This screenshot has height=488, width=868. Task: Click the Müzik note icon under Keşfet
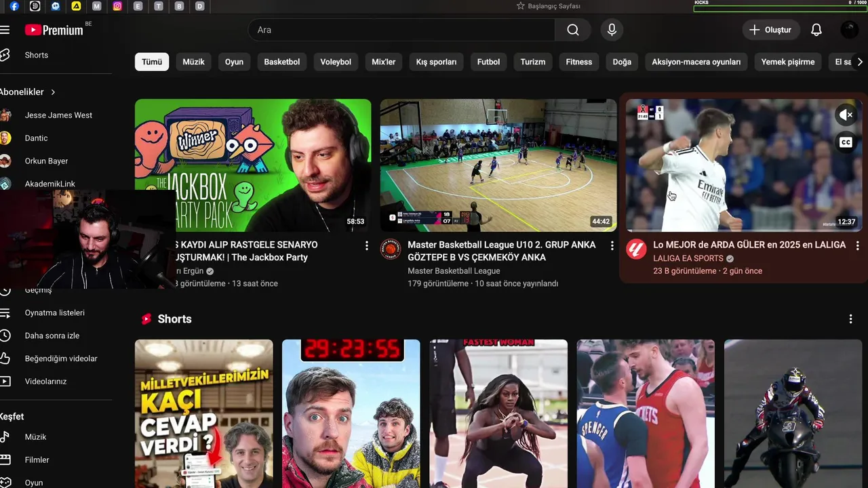[x=5, y=437]
